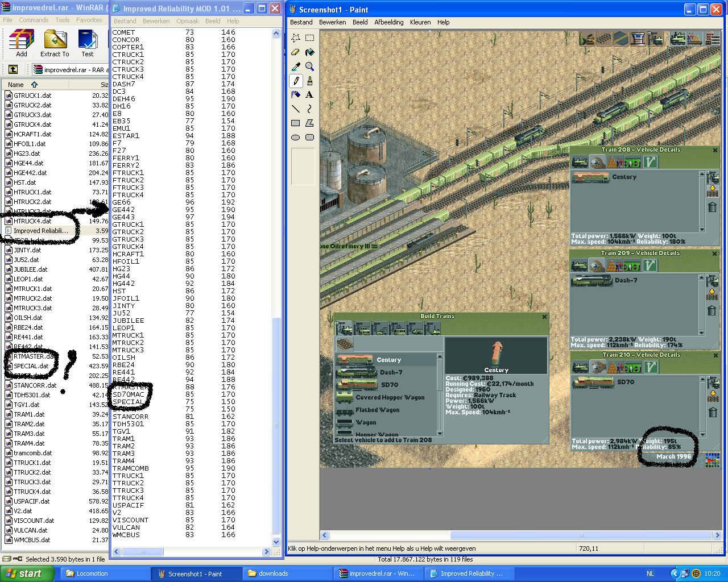Click the GE66 line in Notepad

coord(174,202)
